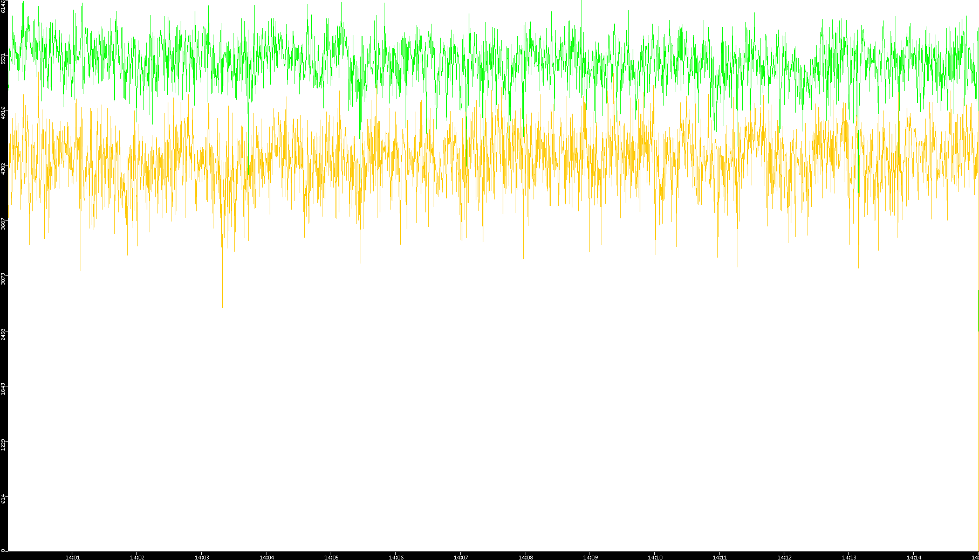Select the 614 vertical axis label
The width and height of the screenshot is (979, 560).
click(x=4, y=499)
